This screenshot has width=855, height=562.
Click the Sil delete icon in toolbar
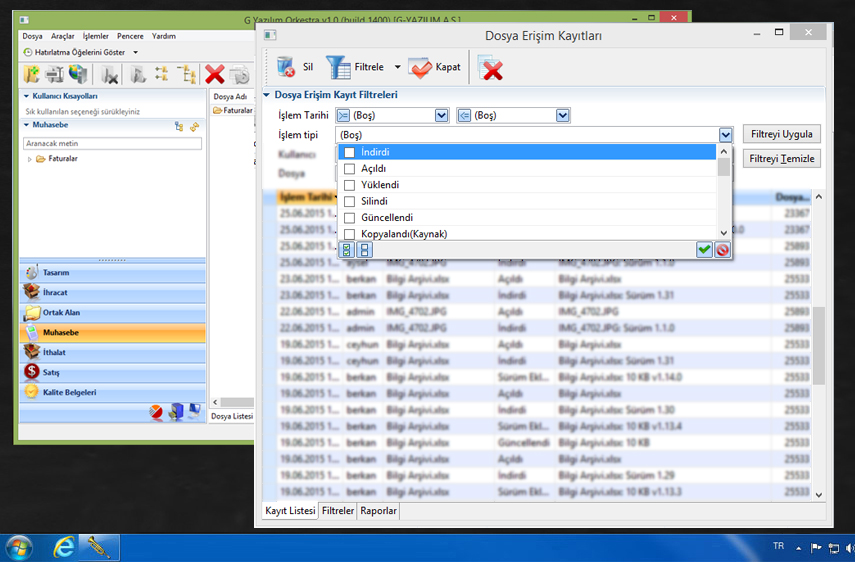tap(286, 67)
